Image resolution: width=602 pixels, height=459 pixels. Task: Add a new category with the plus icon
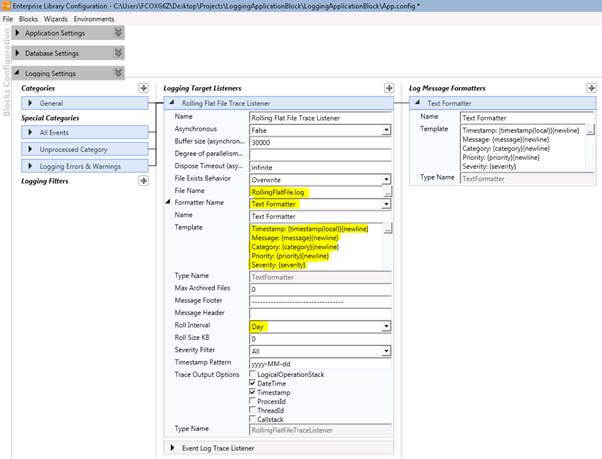coord(143,88)
